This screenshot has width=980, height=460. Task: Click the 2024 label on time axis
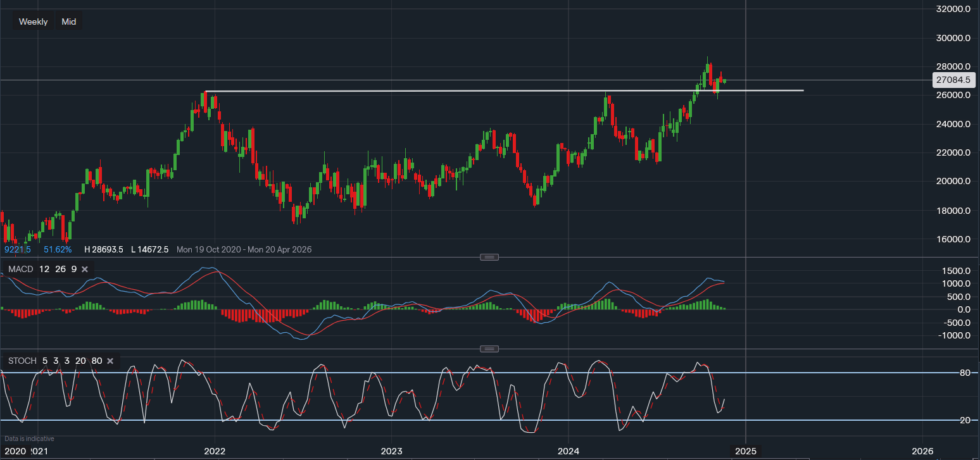[x=568, y=451]
